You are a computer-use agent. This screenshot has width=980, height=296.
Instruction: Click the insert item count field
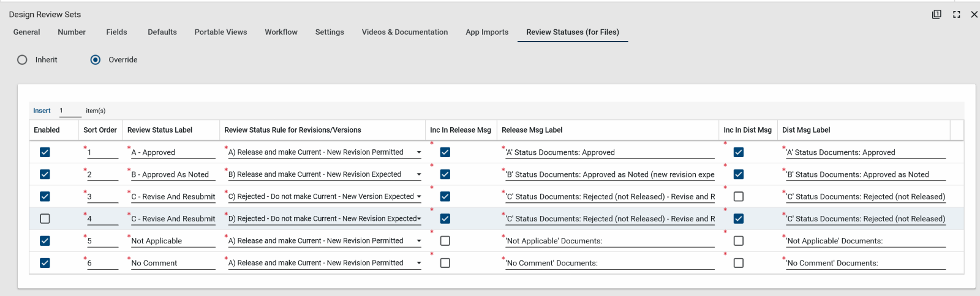(x=70, y=111)
